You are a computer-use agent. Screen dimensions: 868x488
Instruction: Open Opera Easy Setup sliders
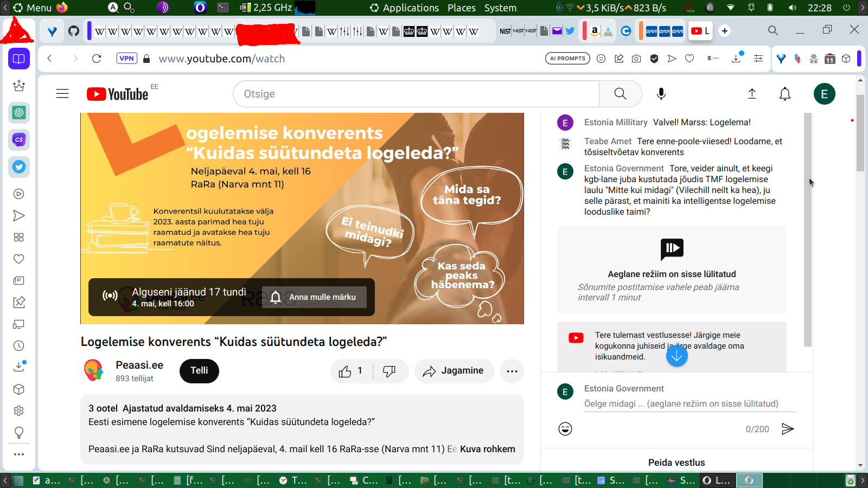758,59
